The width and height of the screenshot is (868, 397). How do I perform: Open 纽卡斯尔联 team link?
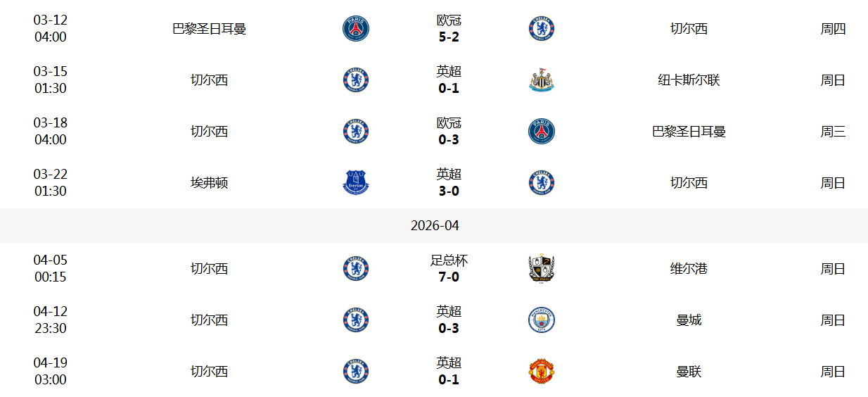tap(689, 80)
